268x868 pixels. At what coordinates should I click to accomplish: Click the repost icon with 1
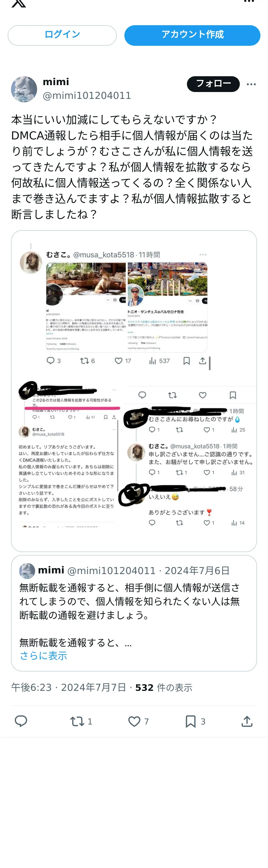(81, 722)
